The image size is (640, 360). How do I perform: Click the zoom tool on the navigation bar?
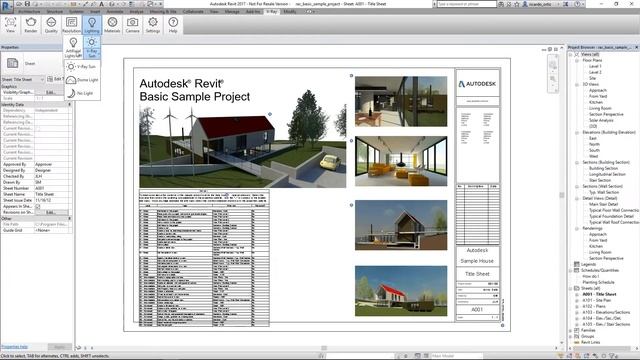point(553,78)
